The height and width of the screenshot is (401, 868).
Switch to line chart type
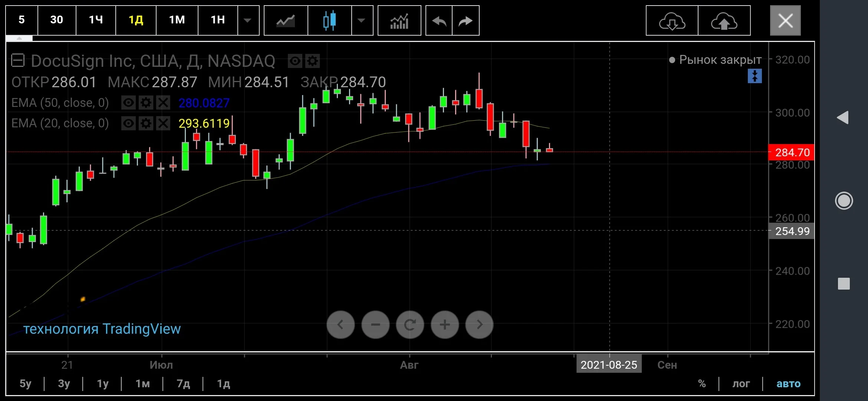pos(286,20)
